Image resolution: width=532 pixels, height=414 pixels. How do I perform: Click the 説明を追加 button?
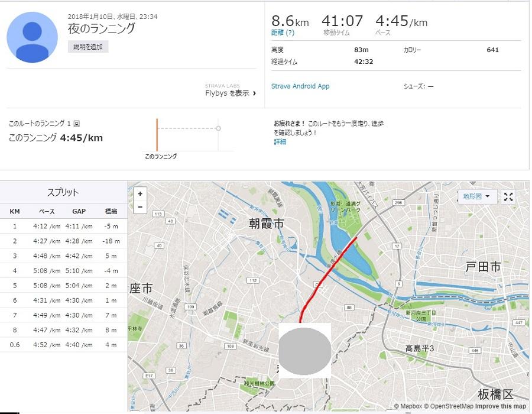[x=88, y=47]
